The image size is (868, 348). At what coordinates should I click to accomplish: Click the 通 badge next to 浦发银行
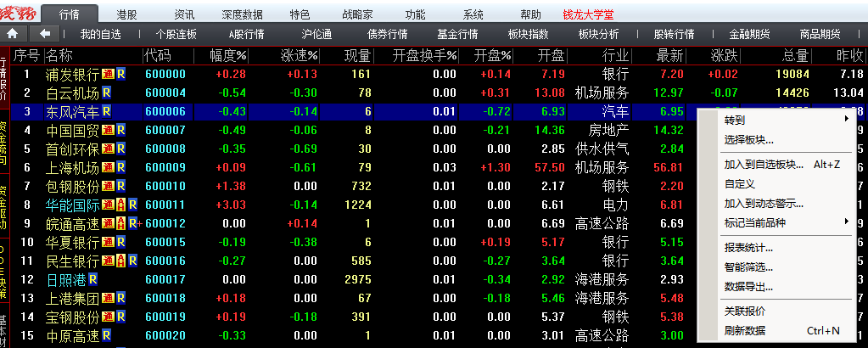(x=108, y=74)
